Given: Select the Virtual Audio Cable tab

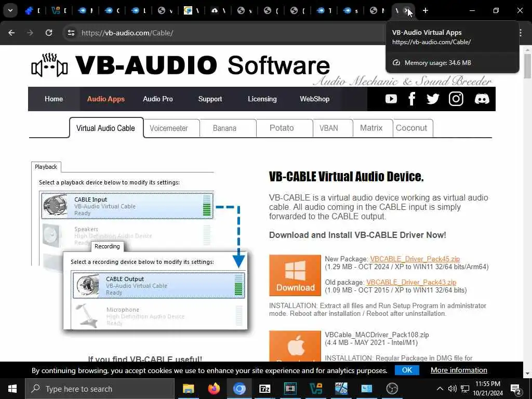Looking at the screenshot, I should coord(105,128).
